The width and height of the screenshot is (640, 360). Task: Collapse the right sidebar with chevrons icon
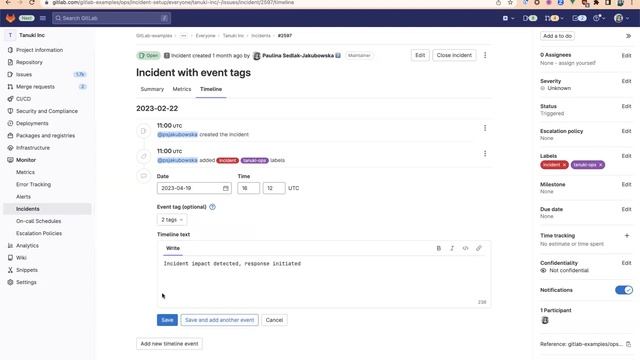coord(628,36)
